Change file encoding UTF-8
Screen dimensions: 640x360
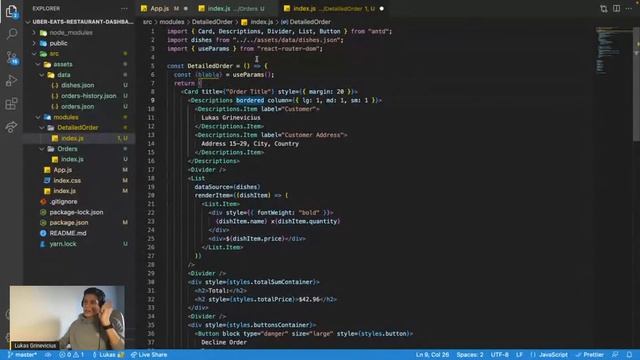pos(500,355)
